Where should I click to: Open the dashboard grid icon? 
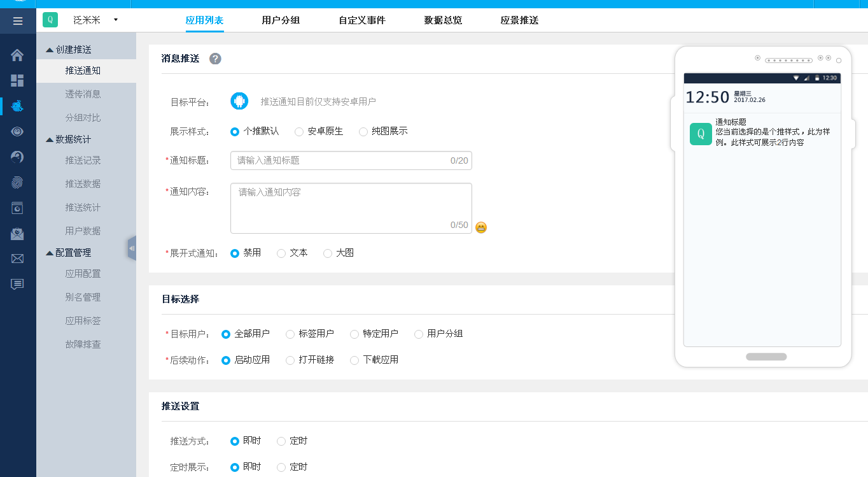click(x=17, y=80)
